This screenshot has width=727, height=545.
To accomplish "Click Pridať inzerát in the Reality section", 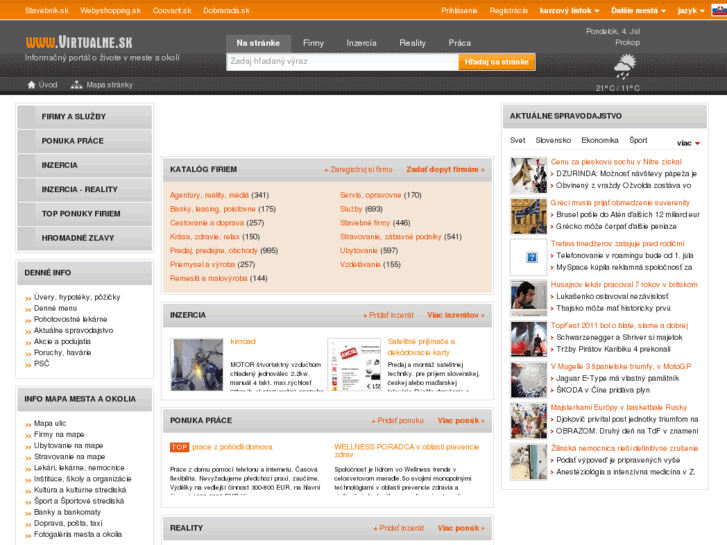I will point(399,528).
